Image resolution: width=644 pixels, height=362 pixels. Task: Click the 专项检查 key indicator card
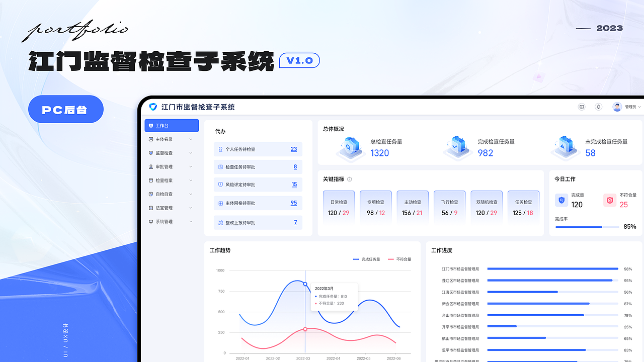point(375,206)
